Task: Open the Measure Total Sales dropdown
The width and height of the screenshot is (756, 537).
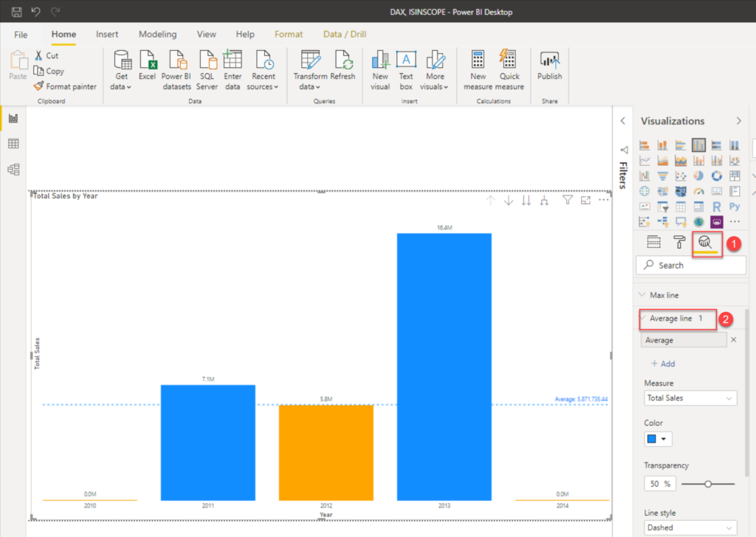Action: (x=690, y=398)
